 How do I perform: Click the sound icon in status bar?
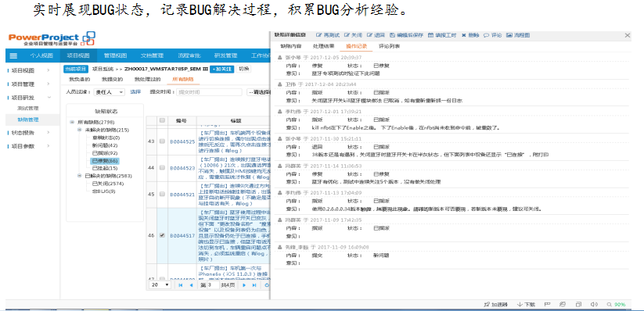pyautogui.click(x=594, y=305)
